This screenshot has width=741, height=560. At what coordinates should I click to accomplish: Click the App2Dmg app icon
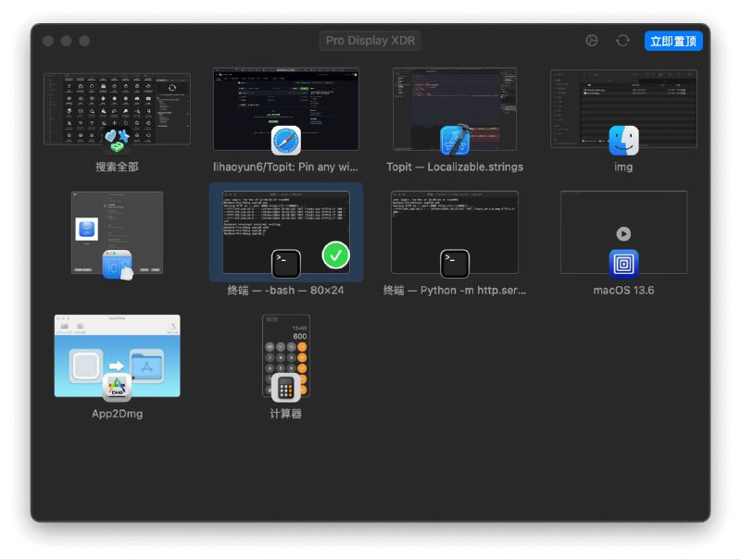coord(117,387)
